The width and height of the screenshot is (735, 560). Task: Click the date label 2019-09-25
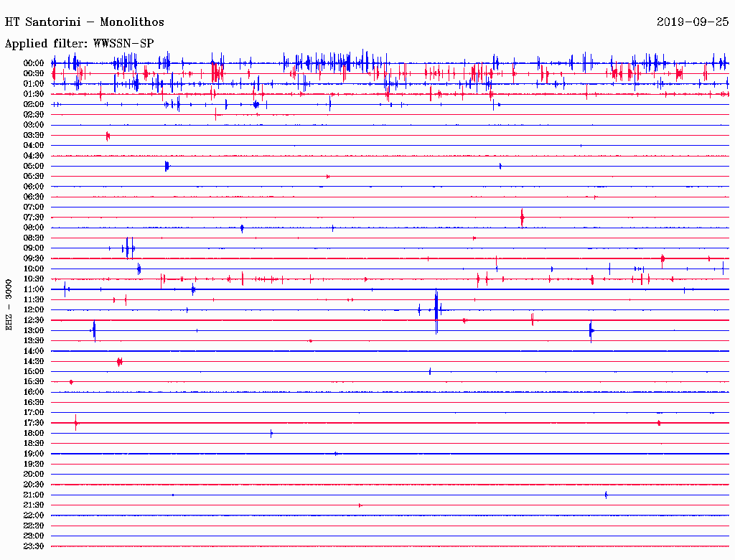point(693,22)
